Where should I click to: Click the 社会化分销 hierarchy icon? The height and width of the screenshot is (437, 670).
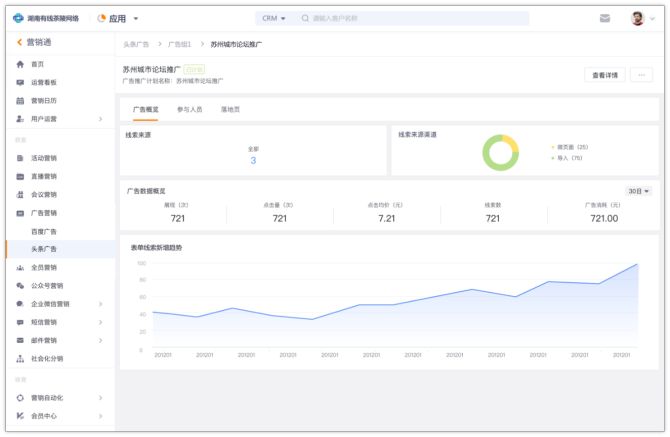pos(20,358)
